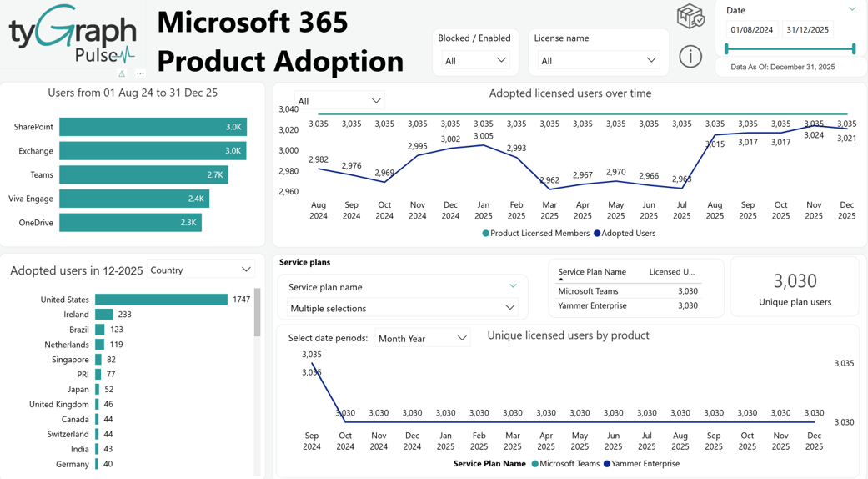868x479 pixels.
Task: Click the Switzerland country label
Action: (68, 434)
